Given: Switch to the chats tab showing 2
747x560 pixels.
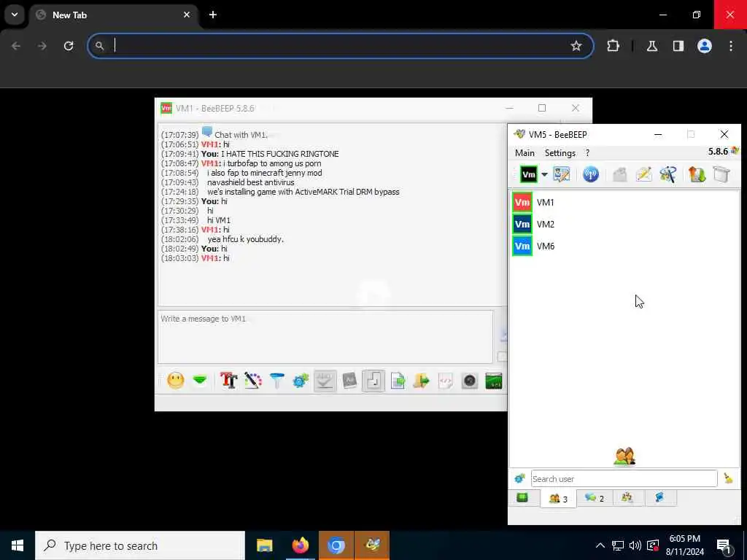Looking at the screenshot, I should click(595, 498).
